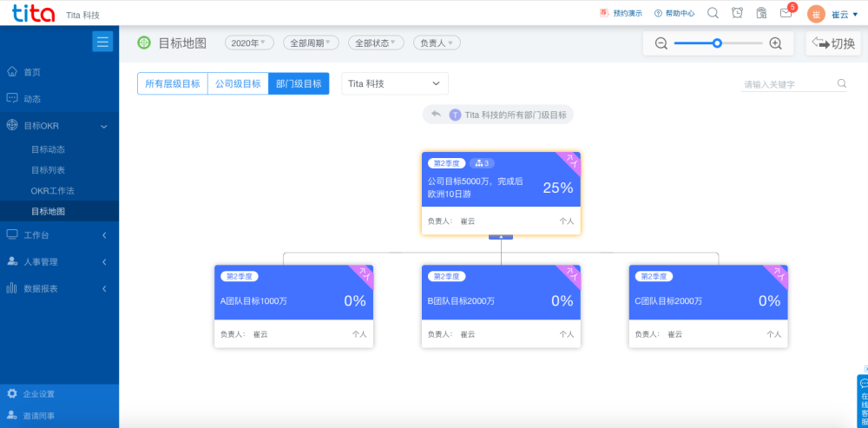Image resolution: width=868 pixels, height=428 pixels.
Task: Open the mail notifications with badge 5
Action: point(787,11)
